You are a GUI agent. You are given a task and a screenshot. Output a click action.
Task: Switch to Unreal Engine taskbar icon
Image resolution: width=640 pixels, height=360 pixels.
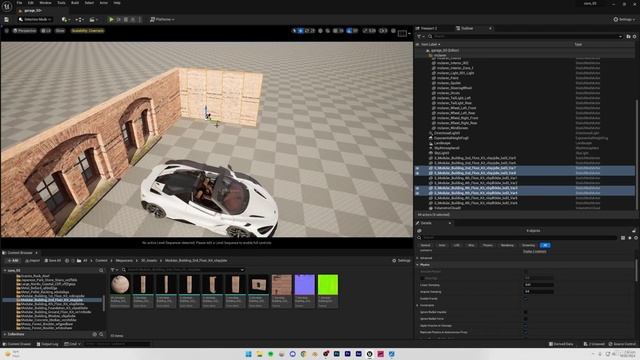coord(369,354)
